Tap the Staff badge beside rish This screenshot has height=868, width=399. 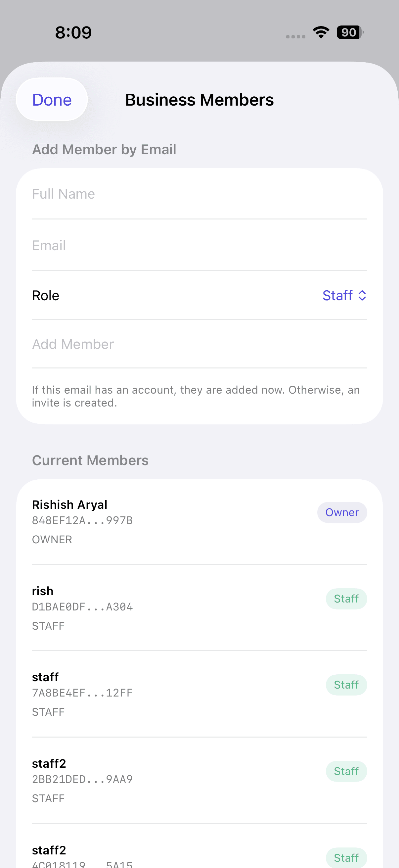coord(346,599)
